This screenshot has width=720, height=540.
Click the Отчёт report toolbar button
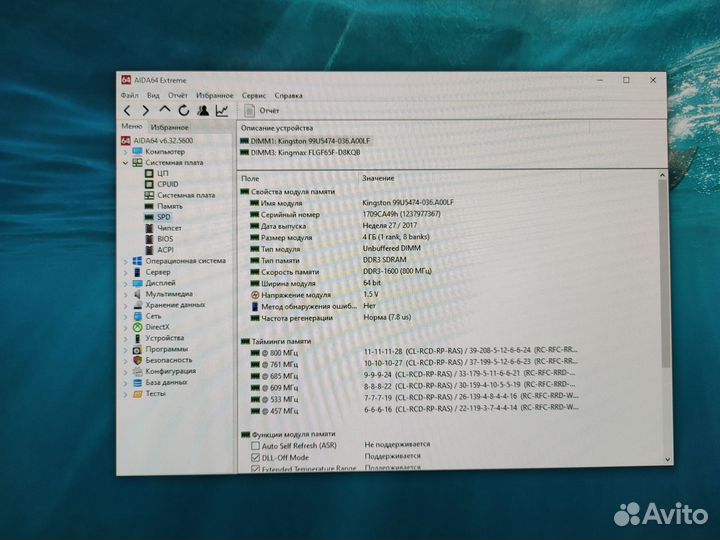click(261, 111)
